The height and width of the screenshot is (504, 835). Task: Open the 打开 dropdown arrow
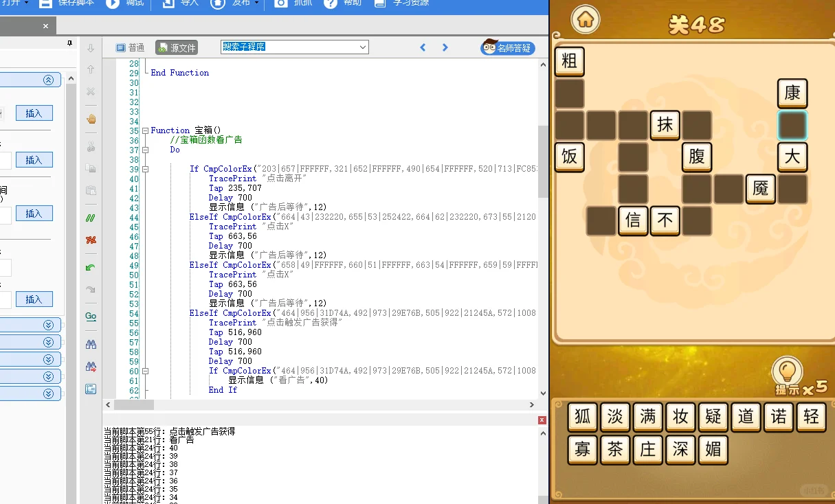(27, 3)
